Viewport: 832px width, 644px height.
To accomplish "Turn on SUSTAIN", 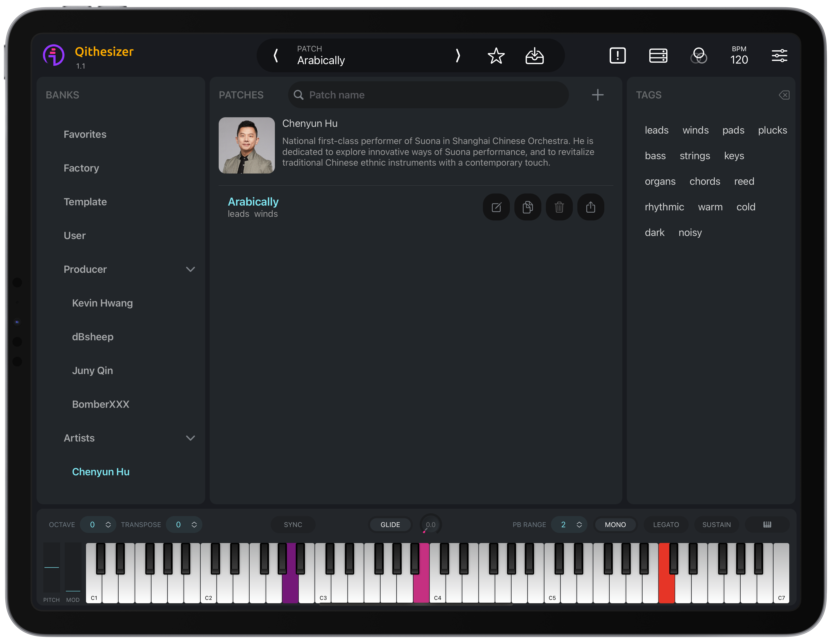I will point(716,525).
